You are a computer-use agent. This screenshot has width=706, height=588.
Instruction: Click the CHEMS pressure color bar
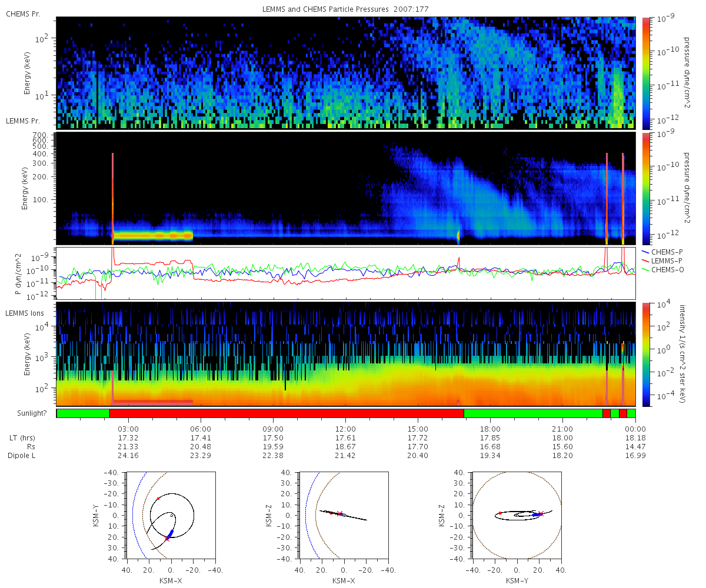[645, 72]
